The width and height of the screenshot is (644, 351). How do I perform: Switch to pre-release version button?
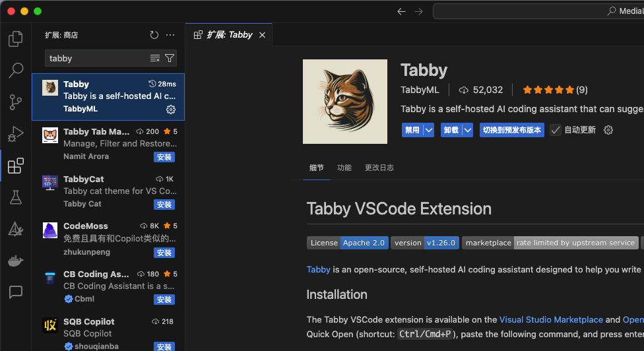[x=512, y=130]
